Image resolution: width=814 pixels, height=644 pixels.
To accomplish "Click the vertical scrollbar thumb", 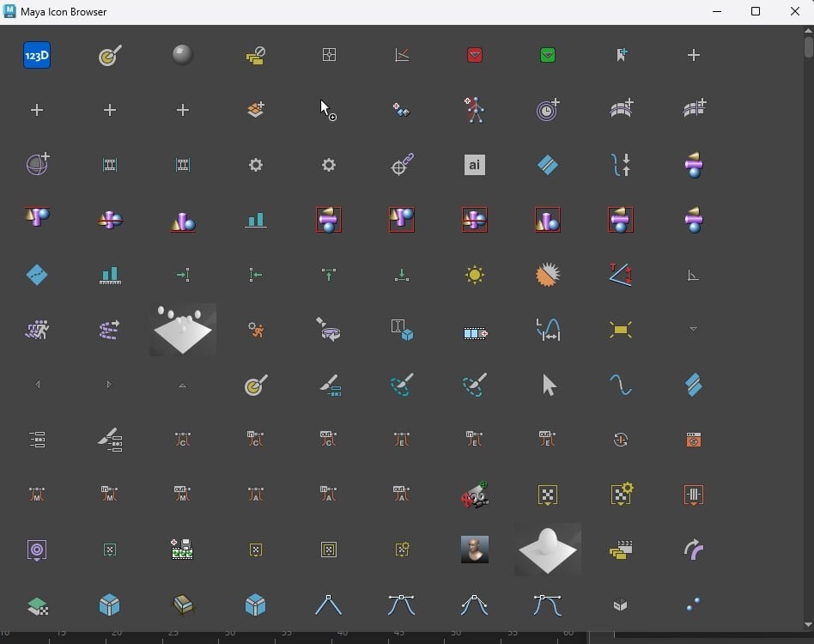I will click(x=808, y=46).
